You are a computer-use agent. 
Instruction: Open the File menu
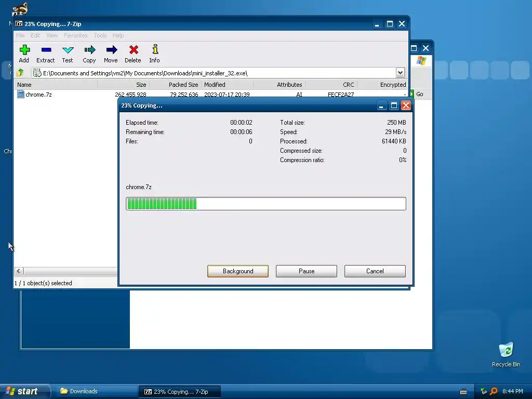[x=20, y=35]
